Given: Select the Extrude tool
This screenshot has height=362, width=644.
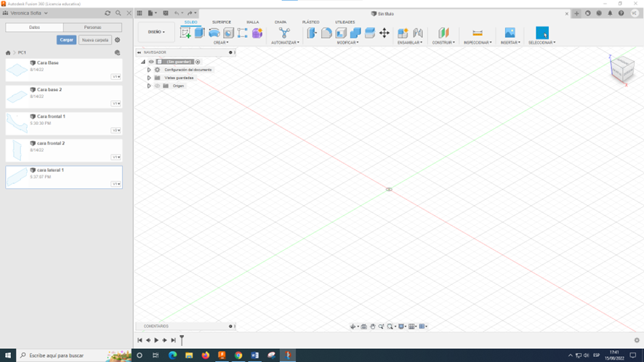Looking at the screenshot, I should tap(200, 33).
